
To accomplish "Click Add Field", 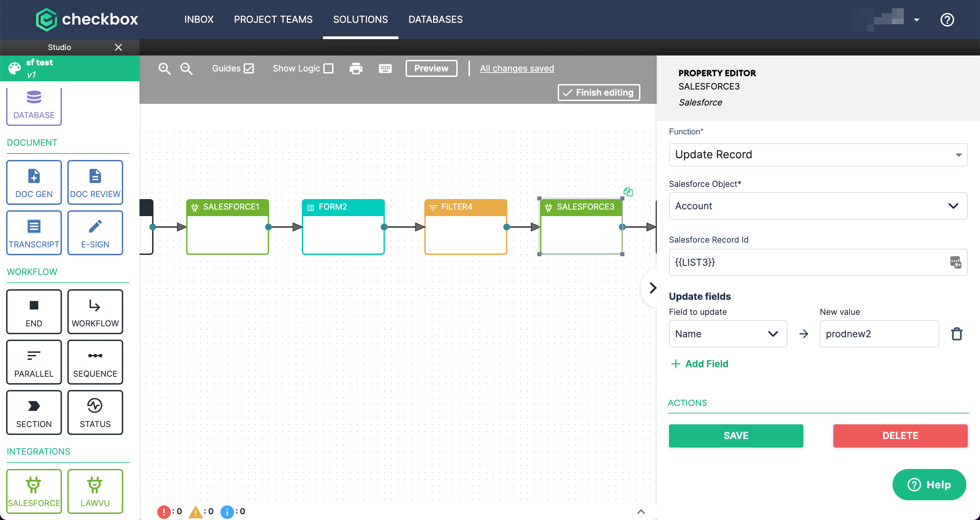I will tap(700, 364).
